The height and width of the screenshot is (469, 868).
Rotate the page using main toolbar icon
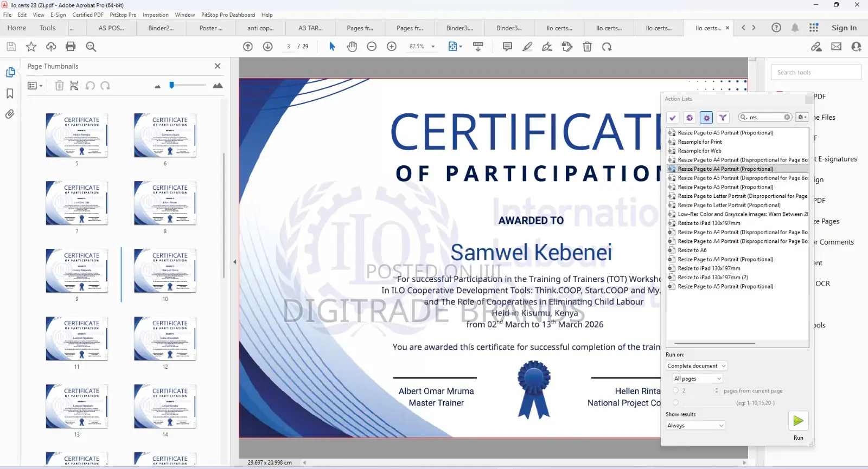[607, 47]
